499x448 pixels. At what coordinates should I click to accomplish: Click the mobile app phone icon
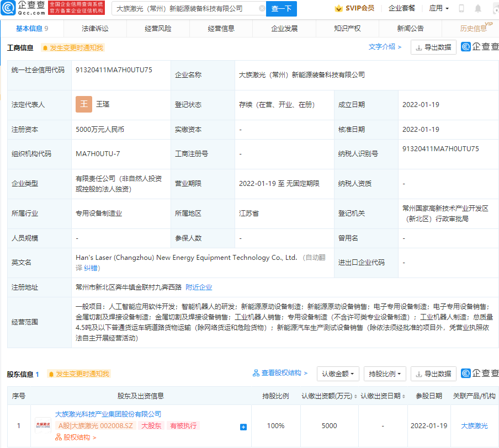[x=461, y=8]
